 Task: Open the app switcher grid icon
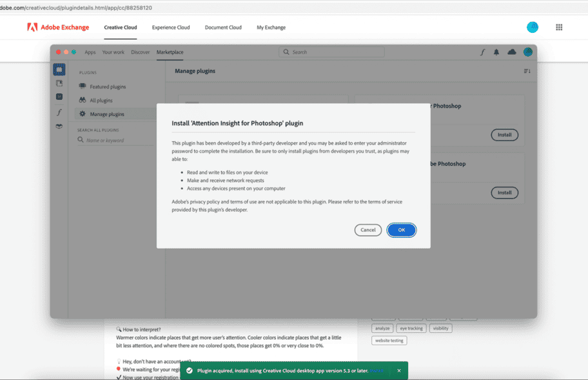[x=559, y=27]
